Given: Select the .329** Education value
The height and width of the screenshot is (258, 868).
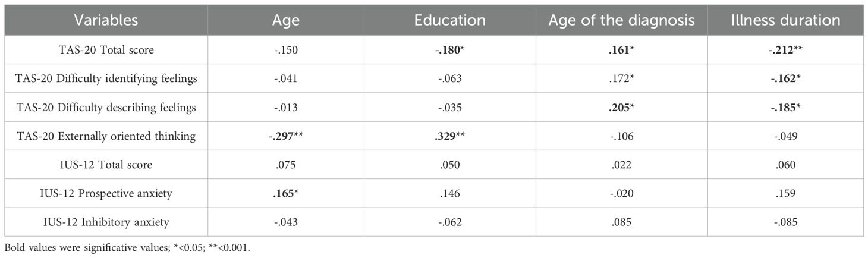Looking at the screenshot, I should [449, 136].
